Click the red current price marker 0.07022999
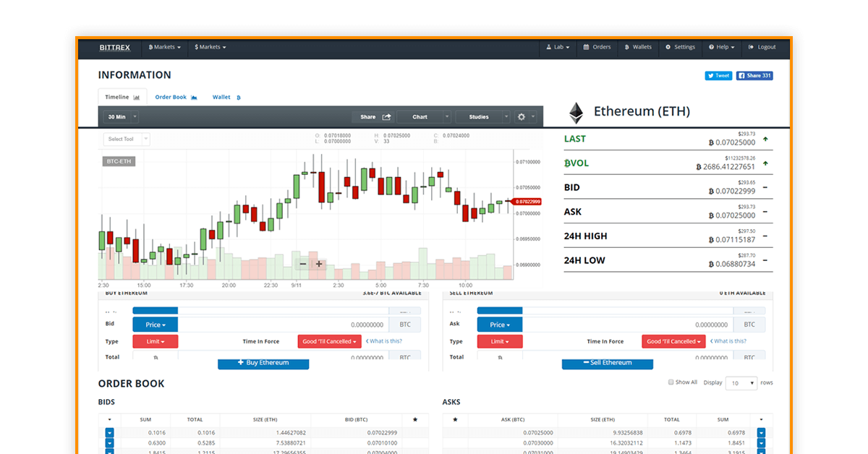This screenshot has height=454, width=868. 527,201
